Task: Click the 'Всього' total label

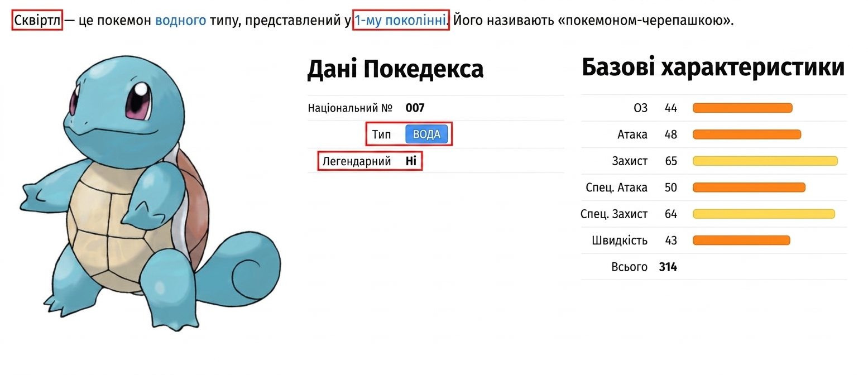Action: (x=630, y=267)
